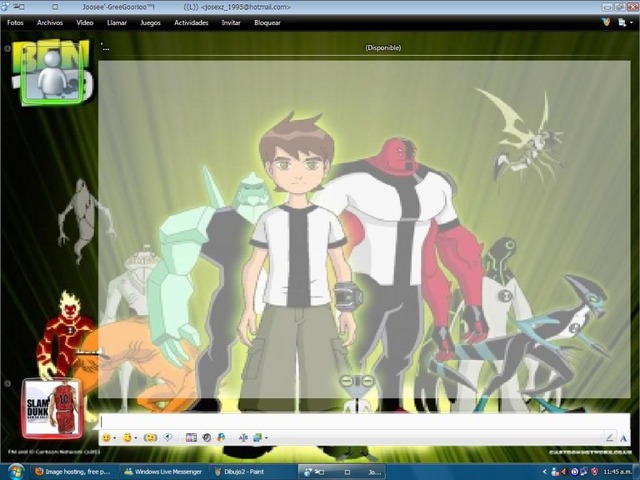Open the show menu icon at top right

[622, 23]
